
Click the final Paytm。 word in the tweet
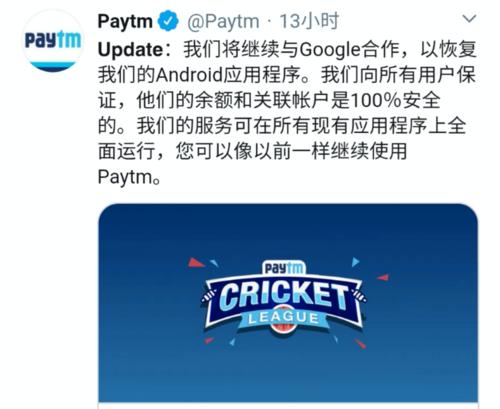[x=130, y=177]
